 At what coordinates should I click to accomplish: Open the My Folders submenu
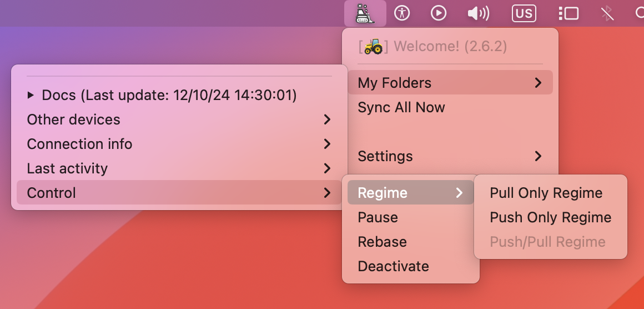coord(450,83)
